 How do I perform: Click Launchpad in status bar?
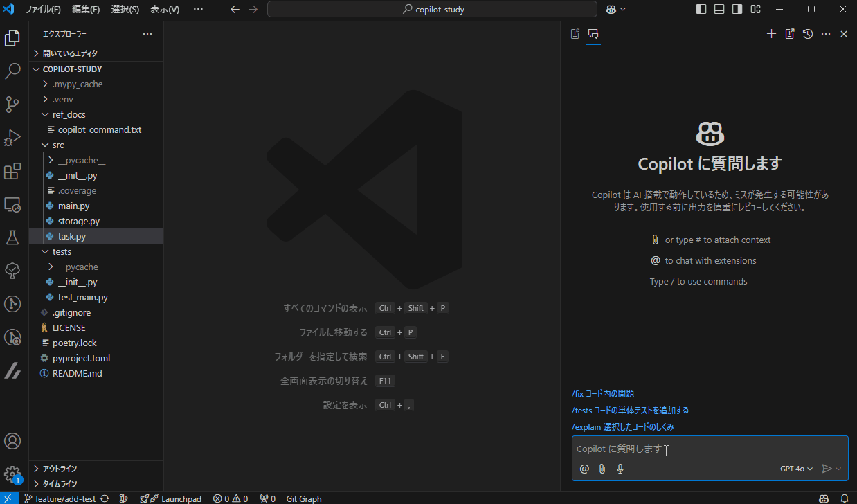click(x=170, y=498)
